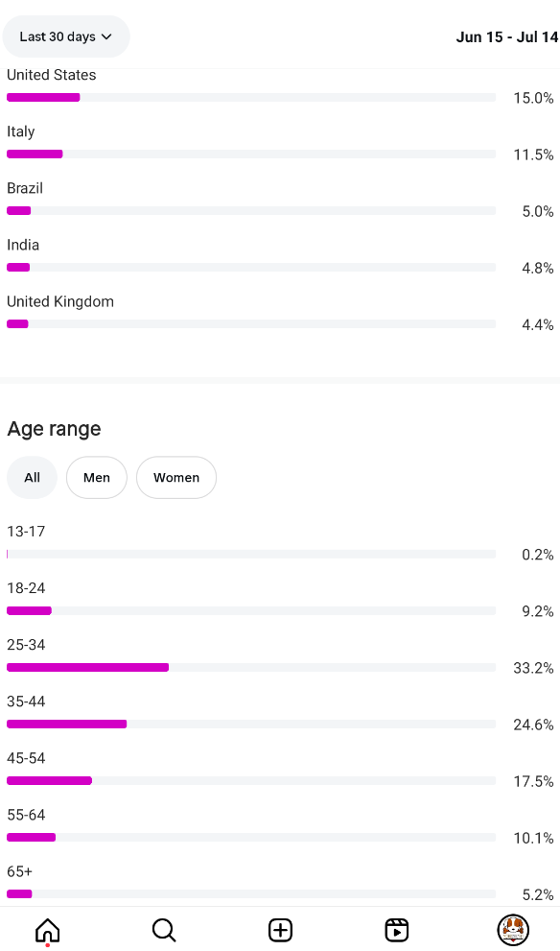Click the chevron beside Last 30 days
This screenshot has width=560, height=951.
coord(106,37)
